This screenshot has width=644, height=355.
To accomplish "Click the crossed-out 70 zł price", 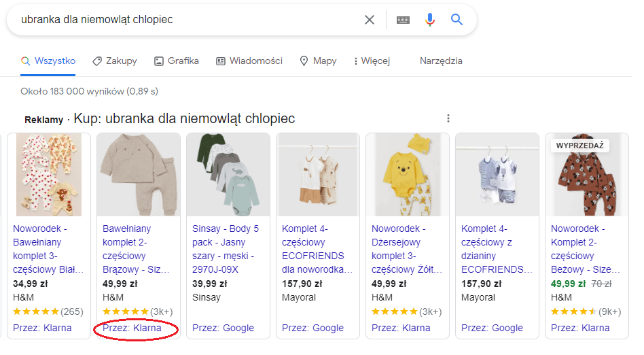I will [x=601, y=284].
